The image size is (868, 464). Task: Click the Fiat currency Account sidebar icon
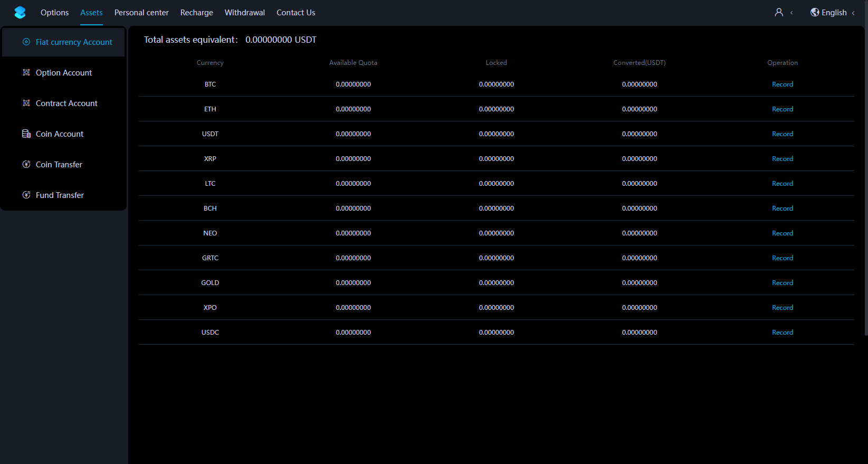(26, 42)
